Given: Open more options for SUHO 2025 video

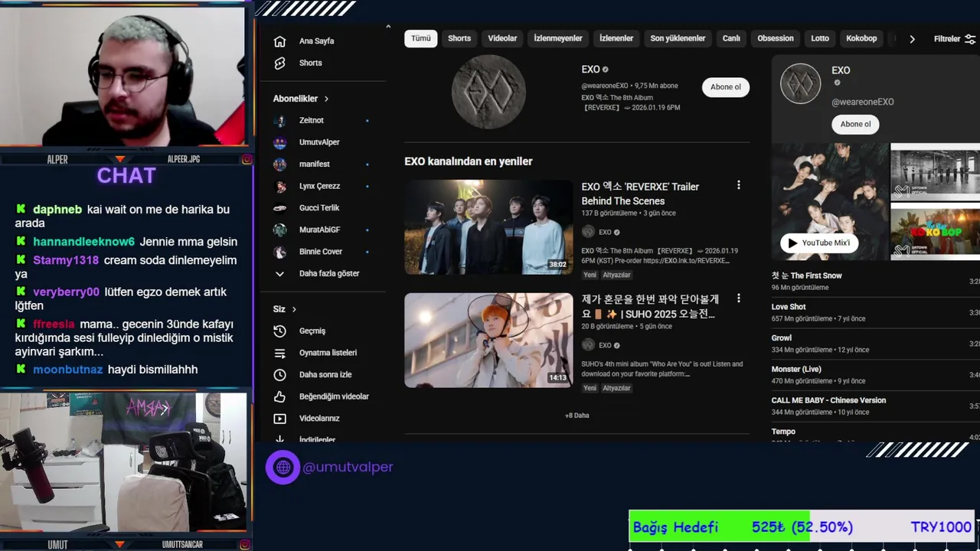Looking at the screenshot, I should [x=738, y=298].
